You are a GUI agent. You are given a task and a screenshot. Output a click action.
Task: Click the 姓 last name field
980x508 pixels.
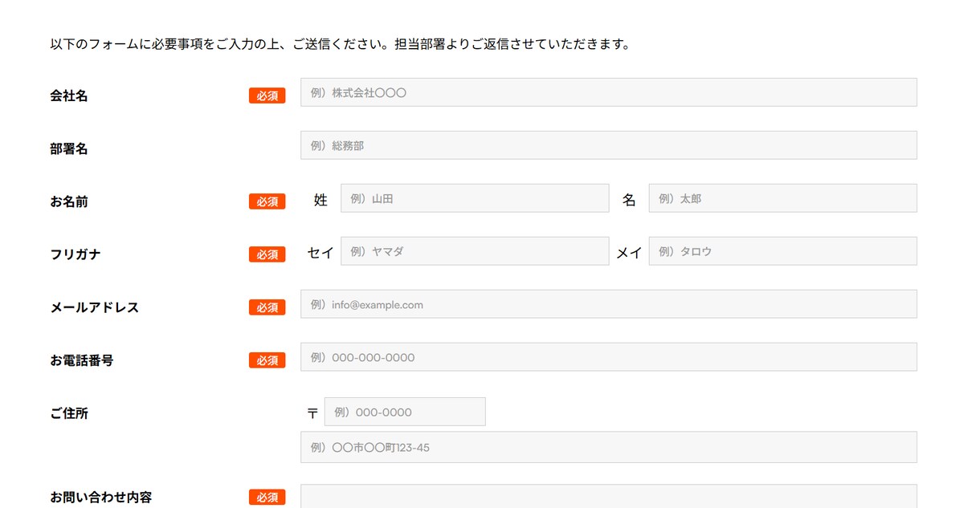(475, 198)
